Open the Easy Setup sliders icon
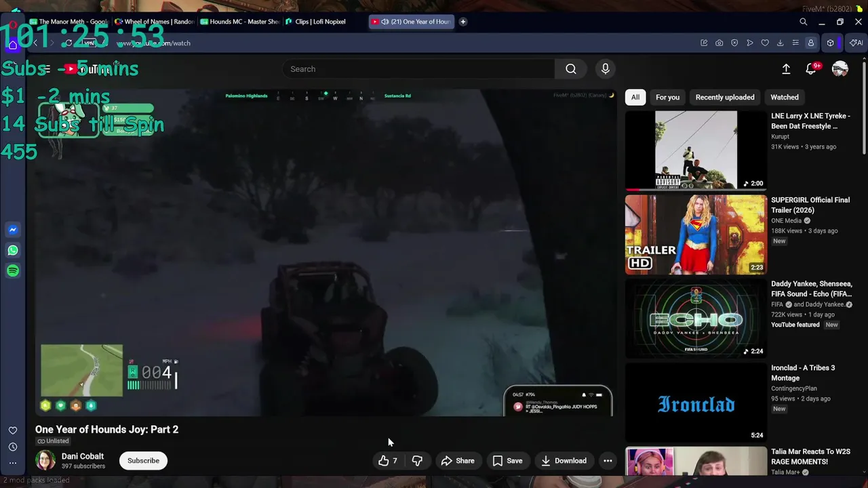The image size is (868, 488). click(x=795, y=43)
